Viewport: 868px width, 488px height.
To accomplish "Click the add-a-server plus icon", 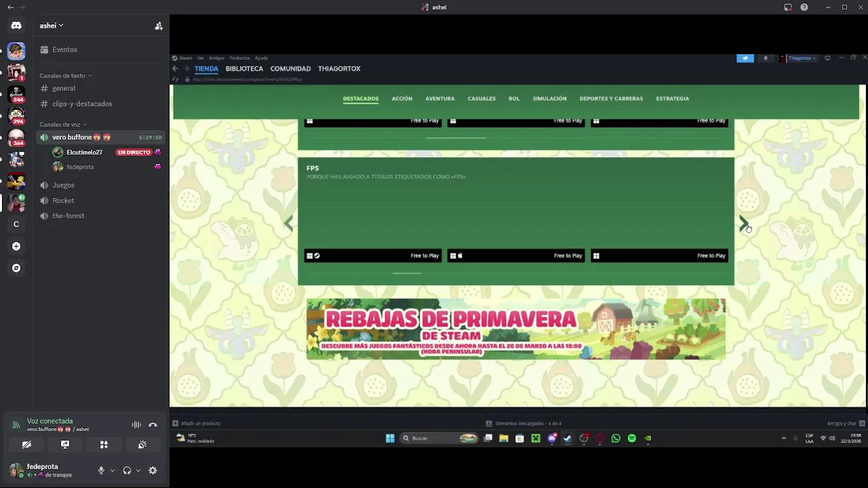I will point(16,246).
